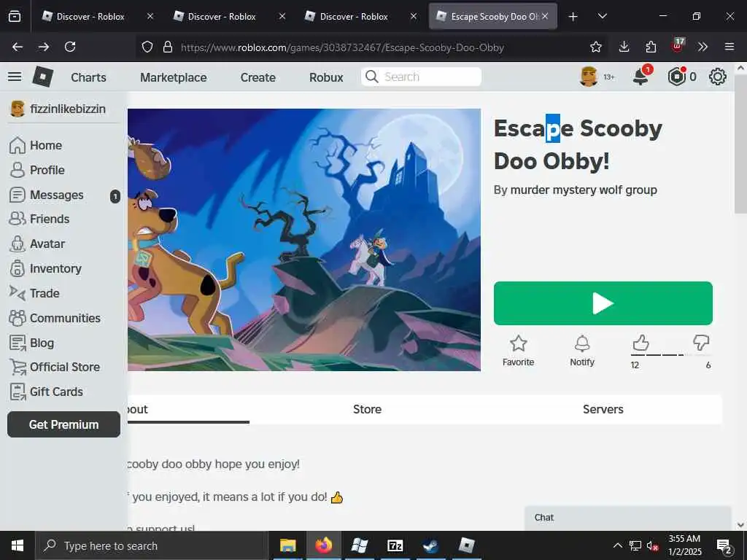Open the Robux balance icon
Screen dimensions: 747x560
[676, 77]
